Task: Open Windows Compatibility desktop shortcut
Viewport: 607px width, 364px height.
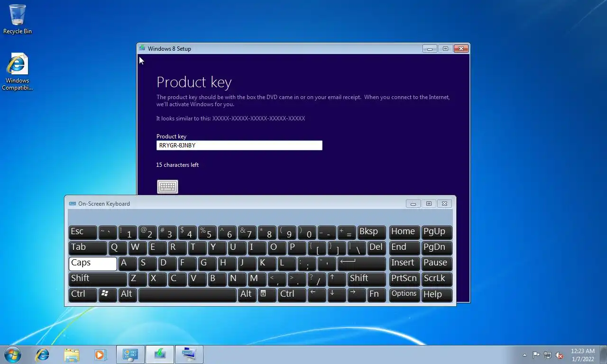Action: [x=18, y=72]
